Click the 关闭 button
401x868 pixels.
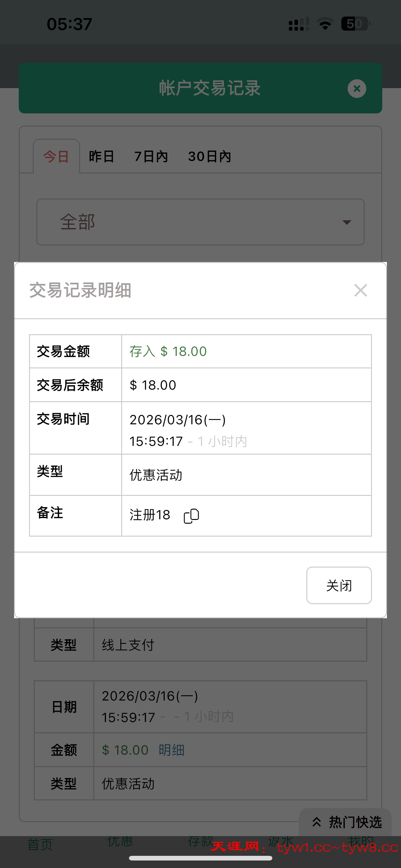click(x=339, y=585)
